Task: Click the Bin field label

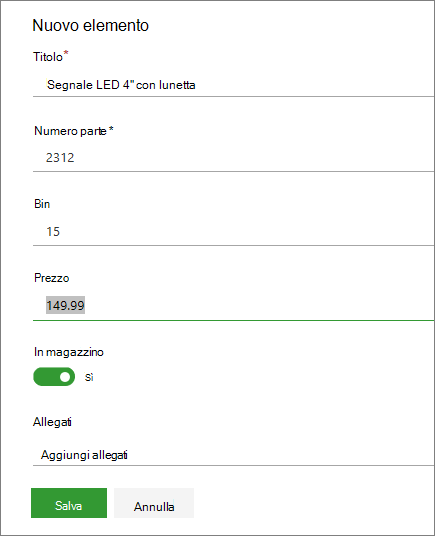Action: (42, 204)
